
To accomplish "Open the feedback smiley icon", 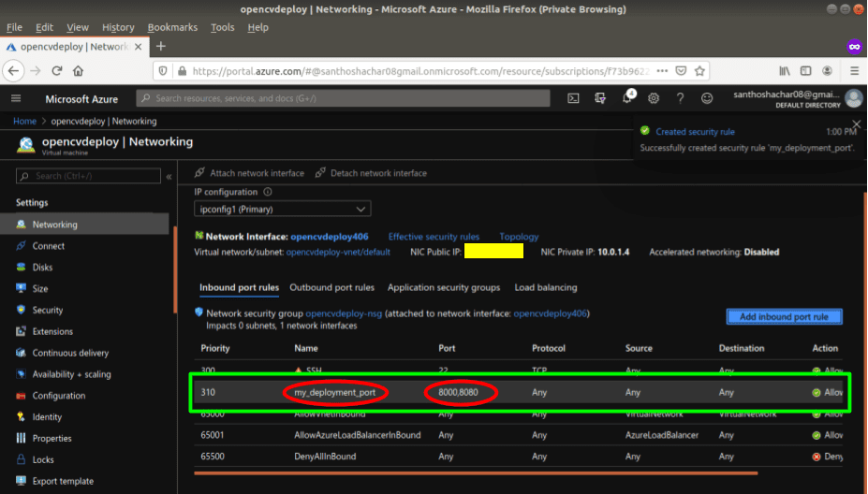I will click(x=707, y=98).
